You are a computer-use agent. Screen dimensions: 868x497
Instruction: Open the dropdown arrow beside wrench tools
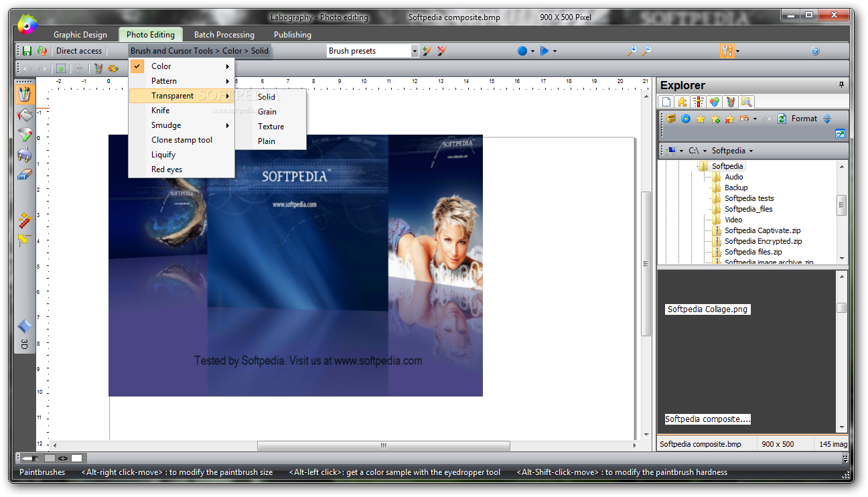737,51
